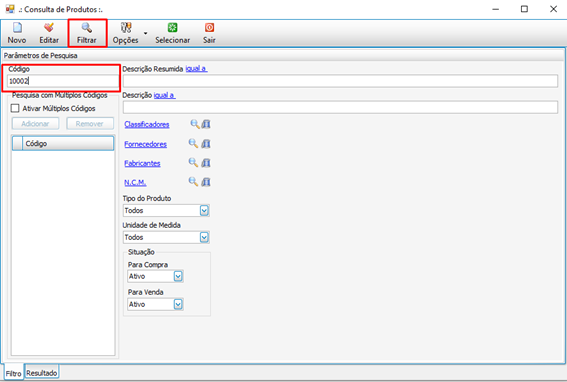567x382 pixels.
Task: Focus the Descrição text field
Action: coord(340,107)
